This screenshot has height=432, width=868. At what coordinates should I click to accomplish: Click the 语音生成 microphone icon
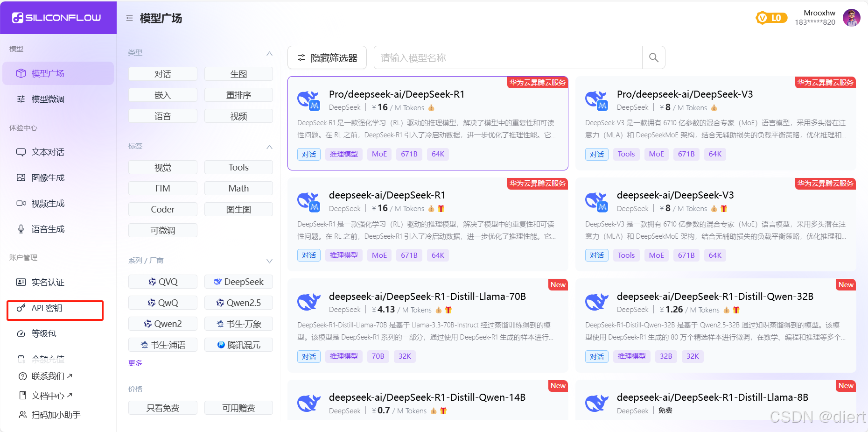pyautogui.click(x=21, y=229)
